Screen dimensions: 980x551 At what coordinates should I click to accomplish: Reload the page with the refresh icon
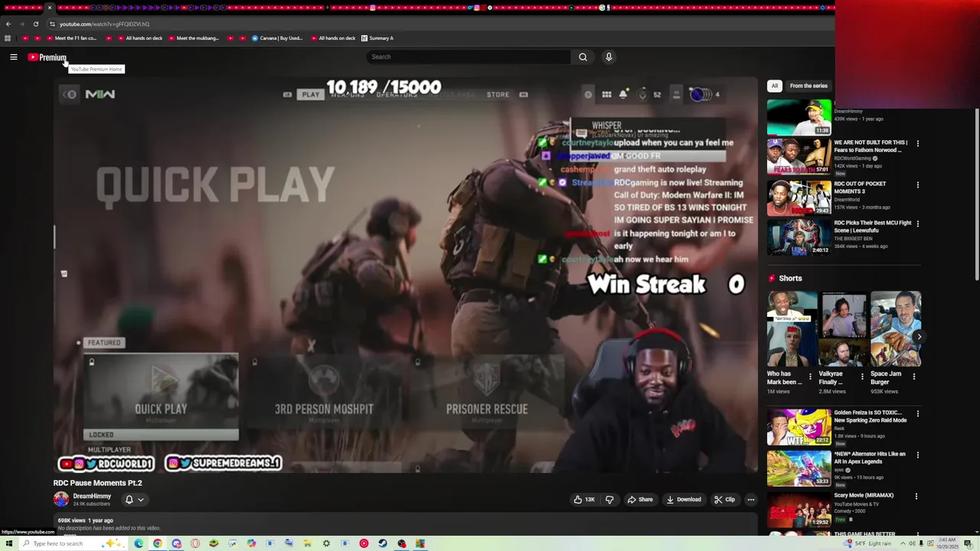(x=35, y=24)
